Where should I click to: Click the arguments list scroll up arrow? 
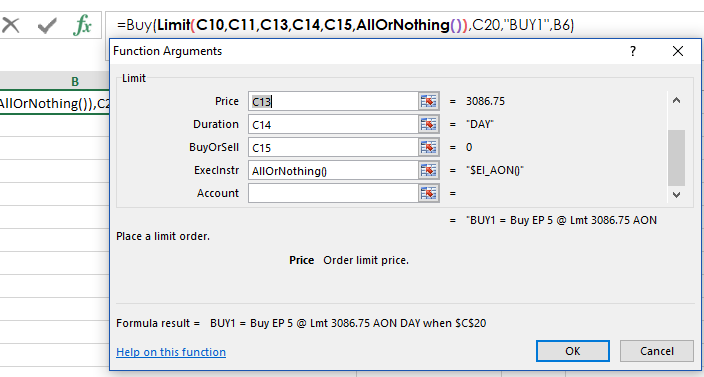pos(677,101)
